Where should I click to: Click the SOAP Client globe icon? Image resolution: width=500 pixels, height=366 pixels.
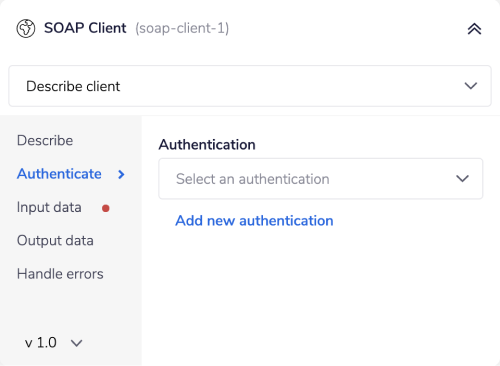pos(26,28)
